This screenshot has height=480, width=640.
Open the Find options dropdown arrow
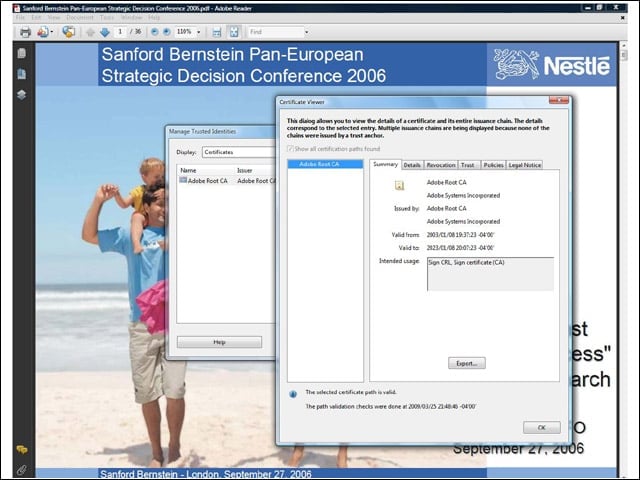coord(307,32)
